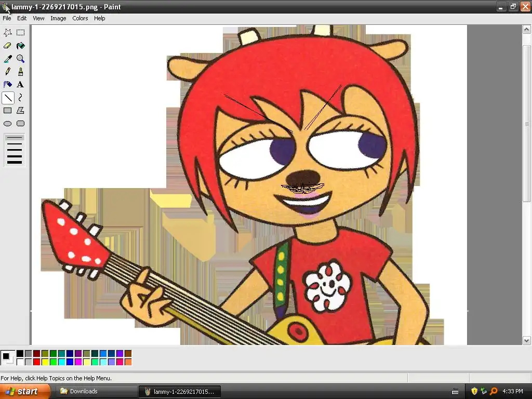Open the Image menu

(x=58, y=18)
